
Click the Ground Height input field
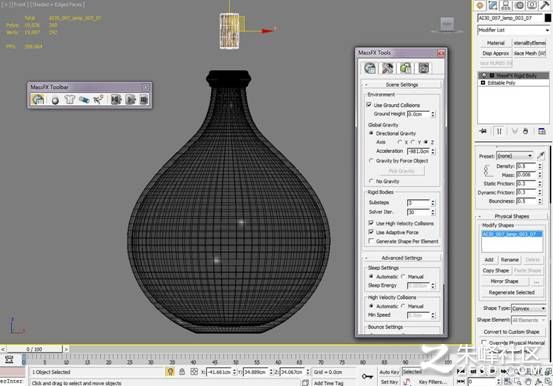pos(419,114)
